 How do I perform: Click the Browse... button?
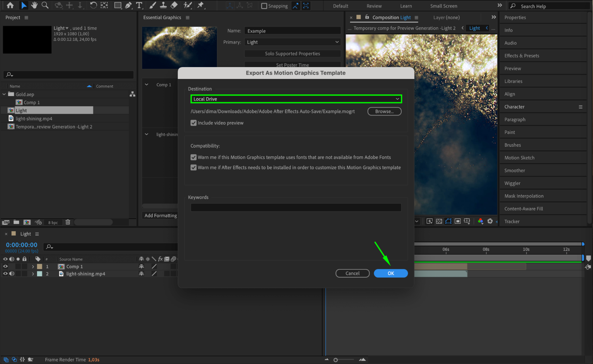tap(384, 111)
